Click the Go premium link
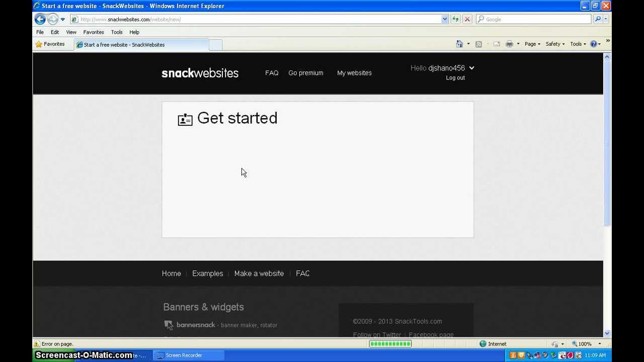 pyautogui.click(x=306, y=73)
